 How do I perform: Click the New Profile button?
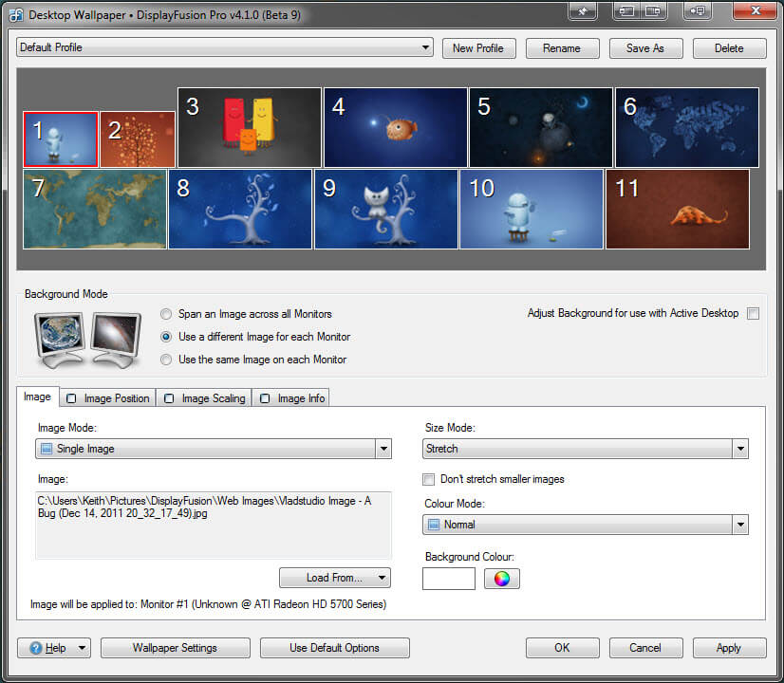(x=478, y=48)
